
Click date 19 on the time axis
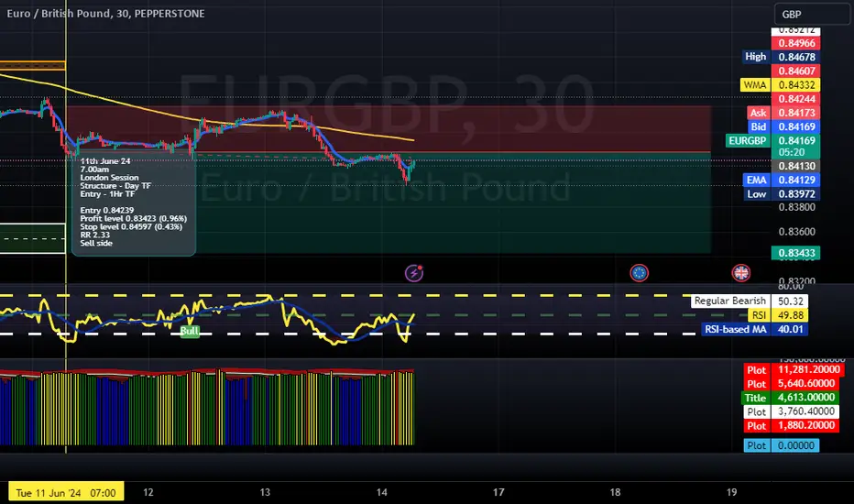[x=731, y=492]
